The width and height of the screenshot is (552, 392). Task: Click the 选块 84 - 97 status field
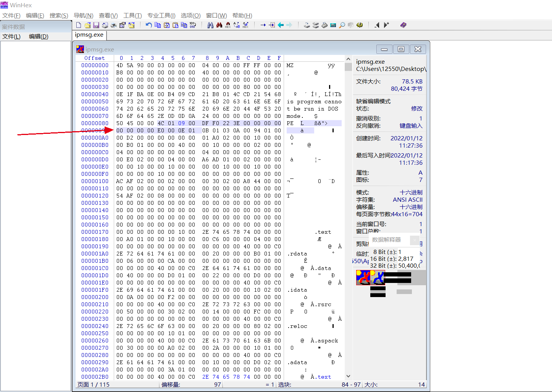click(x=319, y=384)
